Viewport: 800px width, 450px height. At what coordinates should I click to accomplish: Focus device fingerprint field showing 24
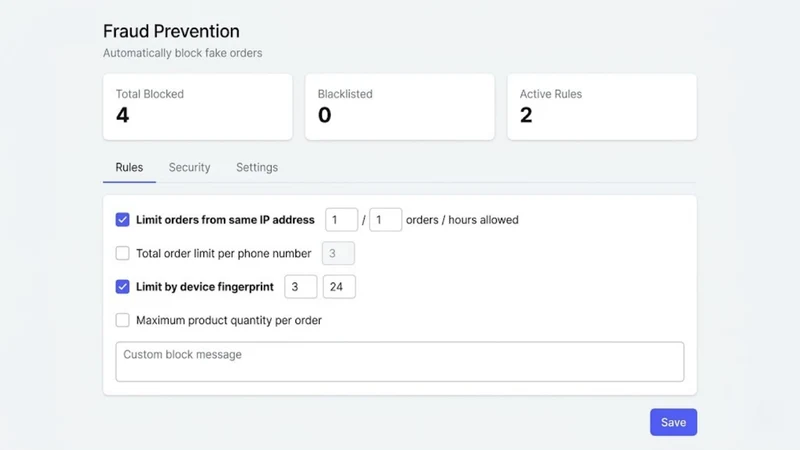point(339,287)
